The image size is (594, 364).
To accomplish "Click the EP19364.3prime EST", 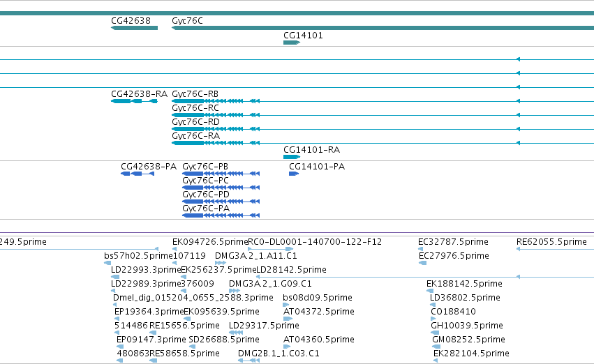I will (117, 319).
